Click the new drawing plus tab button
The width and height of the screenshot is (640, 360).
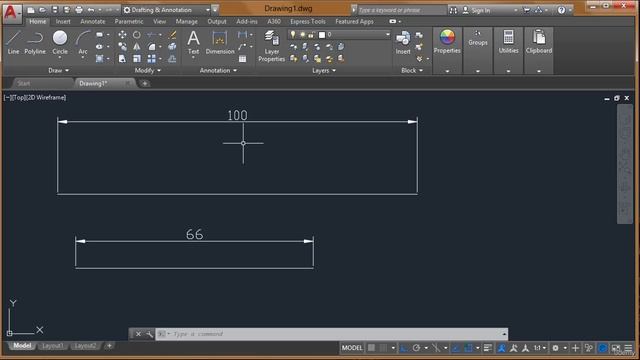pos(144,83)
